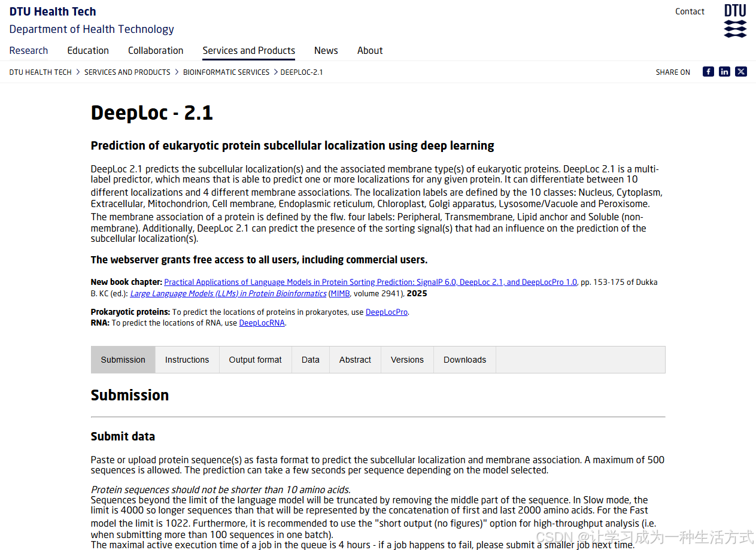The height and width of the screenshot is (550, 756).
Task: Click DEEPLOC-2.1 breadcrumb
Action: [x=302, y=72]
